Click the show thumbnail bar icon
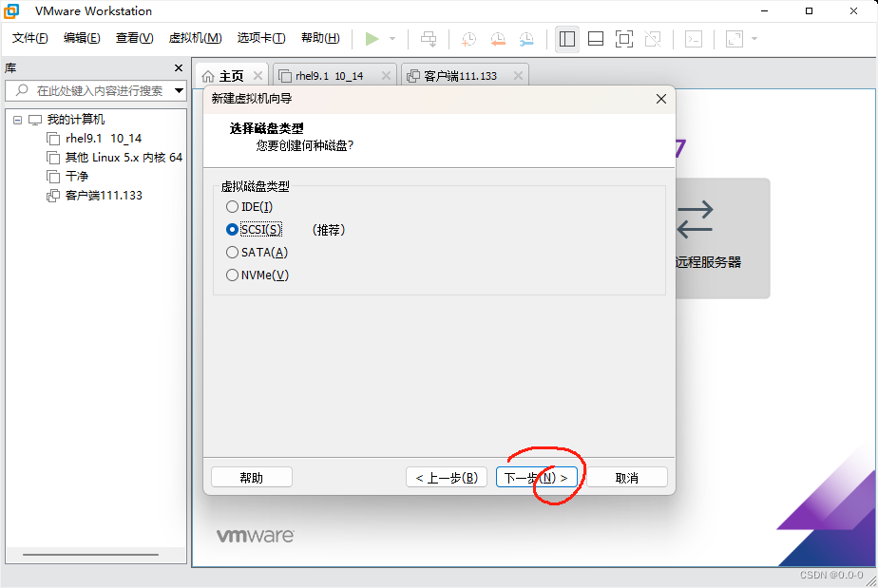878x588 pixels. pos(597,39)
